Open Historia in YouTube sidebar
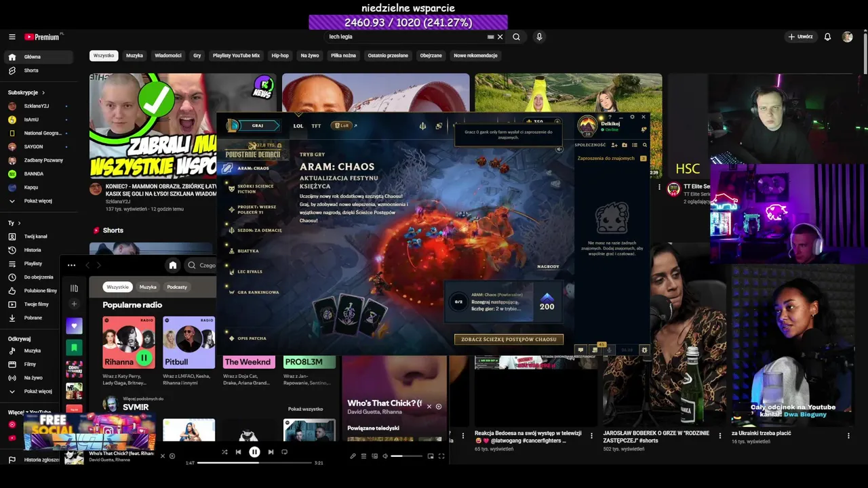 point(33,250)
